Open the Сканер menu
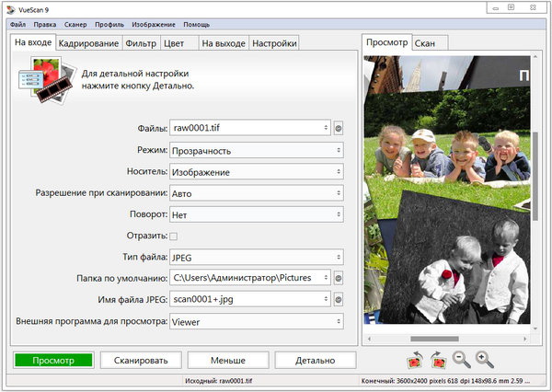 pos(76,23)
